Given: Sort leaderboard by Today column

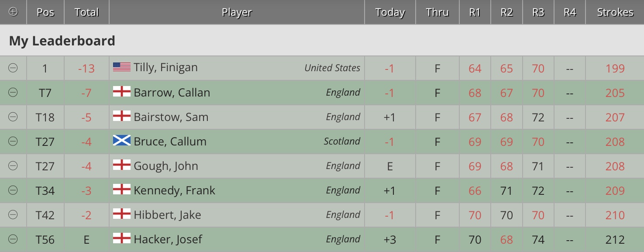Looking at the screenshot, I should coord(390,12).
